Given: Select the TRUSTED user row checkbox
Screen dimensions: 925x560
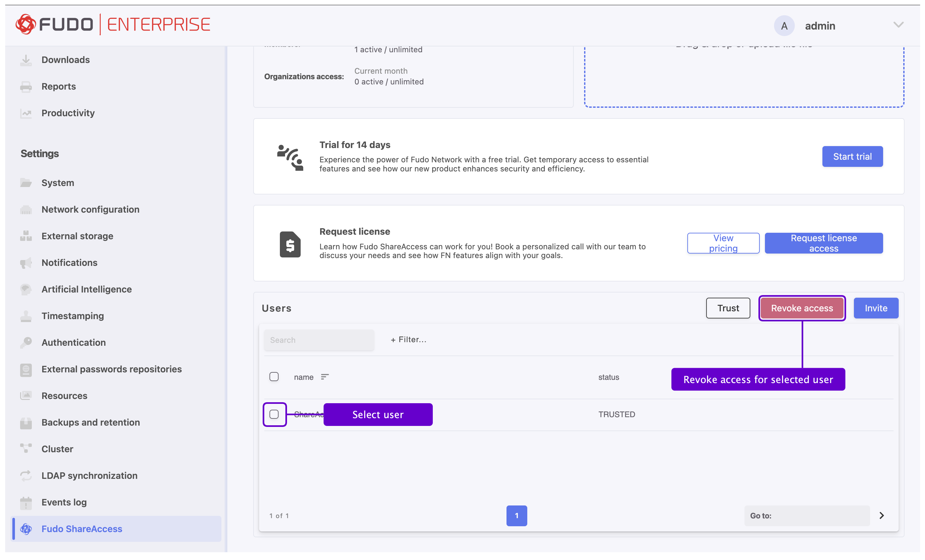Looking at the screenshot, I should [274, 414].
